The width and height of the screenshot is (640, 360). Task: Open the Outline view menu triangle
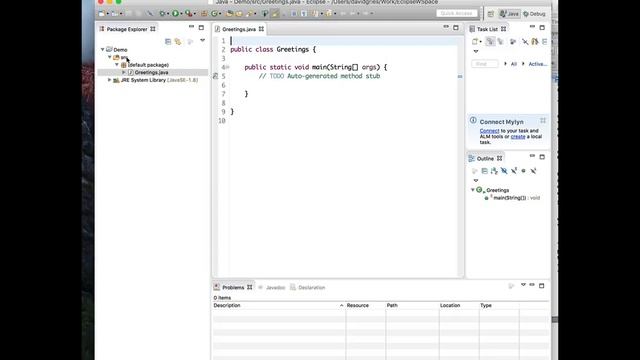point(476,180)
